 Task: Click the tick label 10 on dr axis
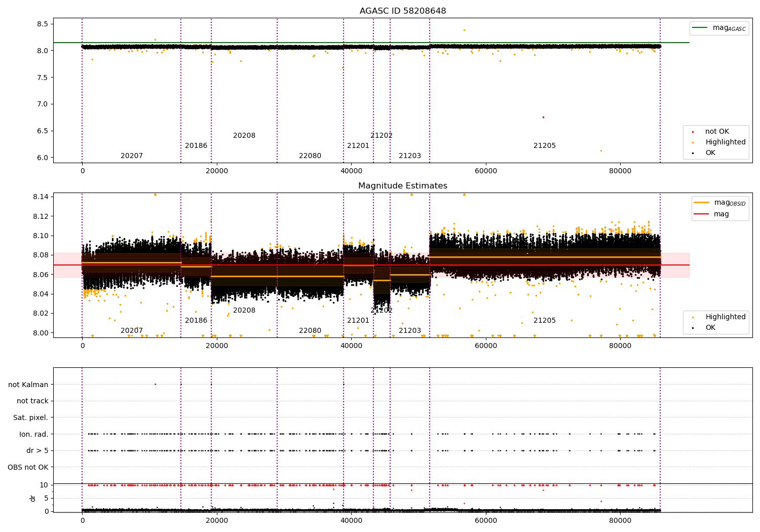point(44,485)
